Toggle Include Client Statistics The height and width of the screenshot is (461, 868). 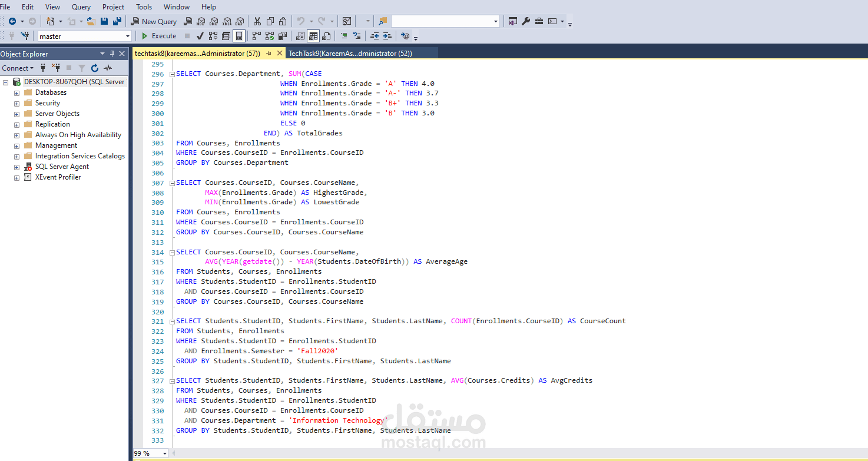[282, 36]
